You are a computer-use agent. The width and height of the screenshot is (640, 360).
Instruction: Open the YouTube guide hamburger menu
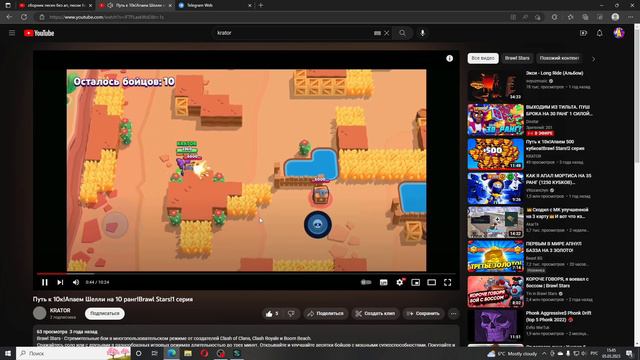click(x=12, y=33)
